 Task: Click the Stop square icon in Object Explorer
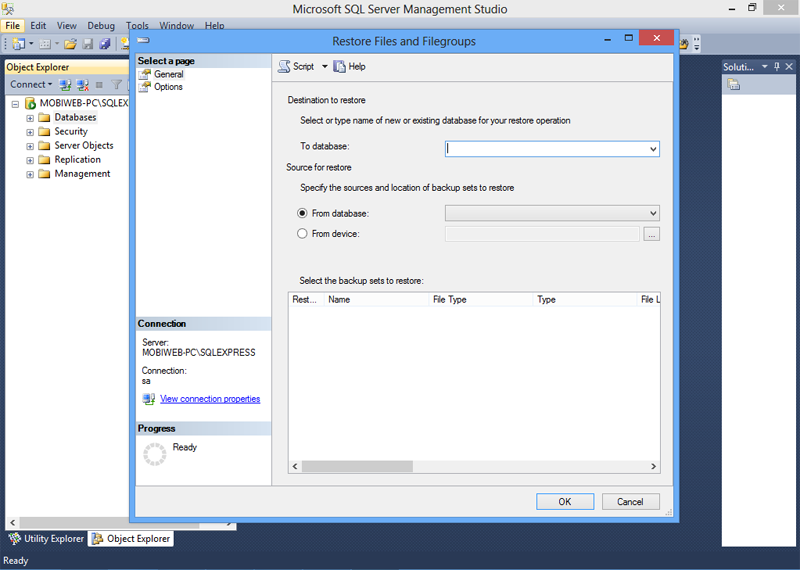pyautogui.click(x=99, y=85)
